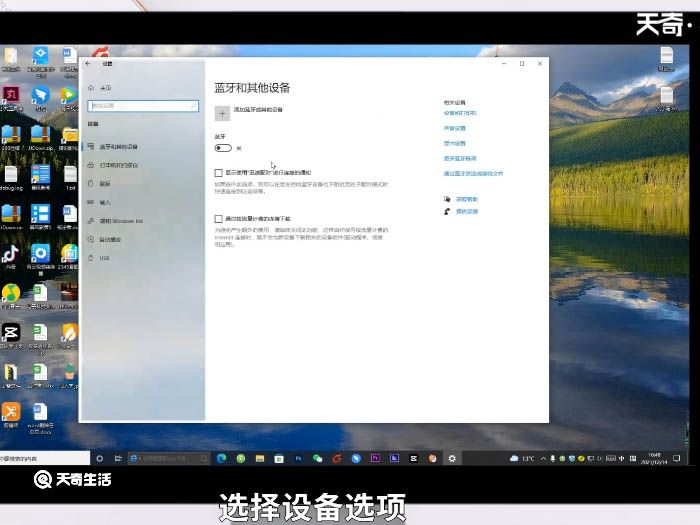The height and width of the screenshot is (525, 700).
Task: Launch Microsoft Edge from the taskbar
Action: pos(221,458)
